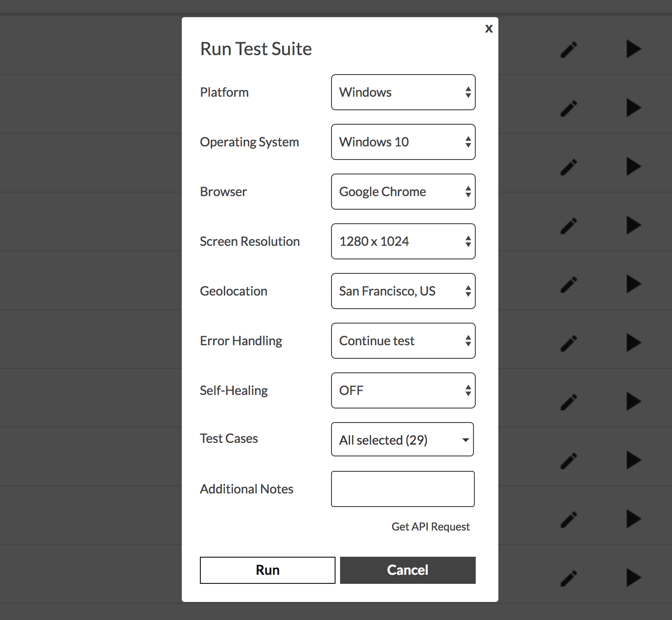Open the Browser dropdown showing Google Chrome
The width and height of the screenshot is (672, 620).
pyautogui.click(x=403, y=192)
